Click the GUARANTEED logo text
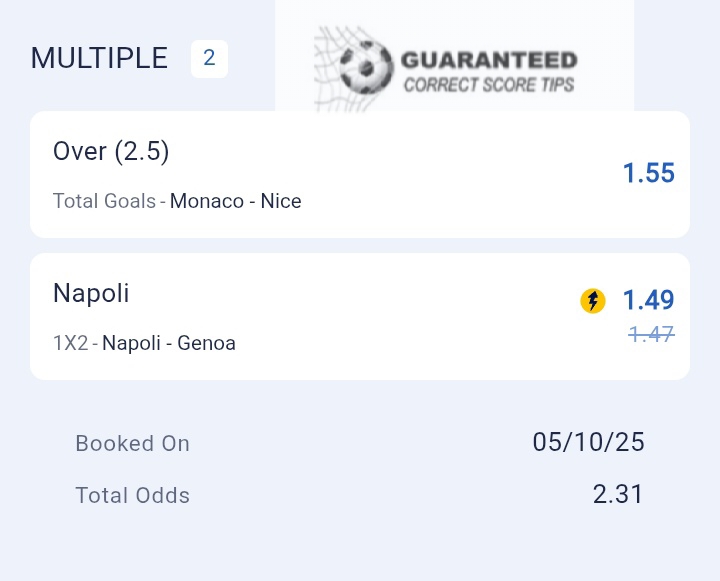 pyautogui.click(x=489, y=60)
